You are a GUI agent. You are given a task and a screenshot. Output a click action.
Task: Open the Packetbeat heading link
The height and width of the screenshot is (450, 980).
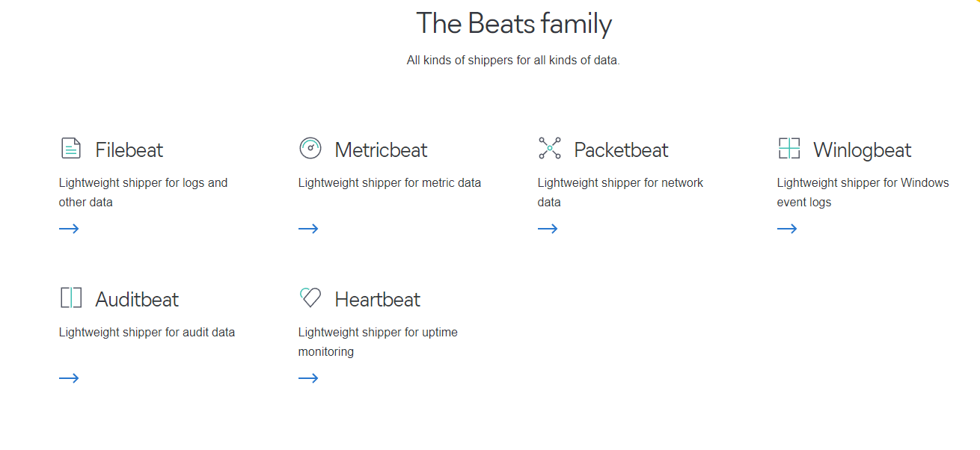coord(621,150)
